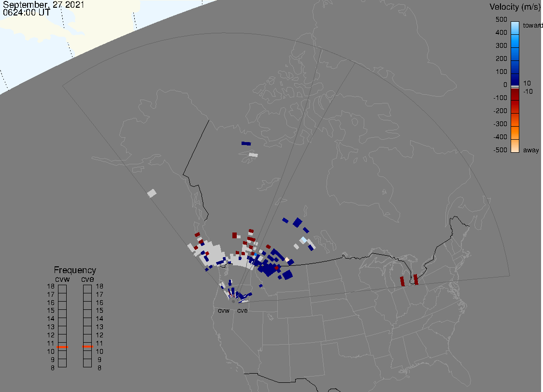Click the '18' label left of cvw frequency bar

point(51,286)
